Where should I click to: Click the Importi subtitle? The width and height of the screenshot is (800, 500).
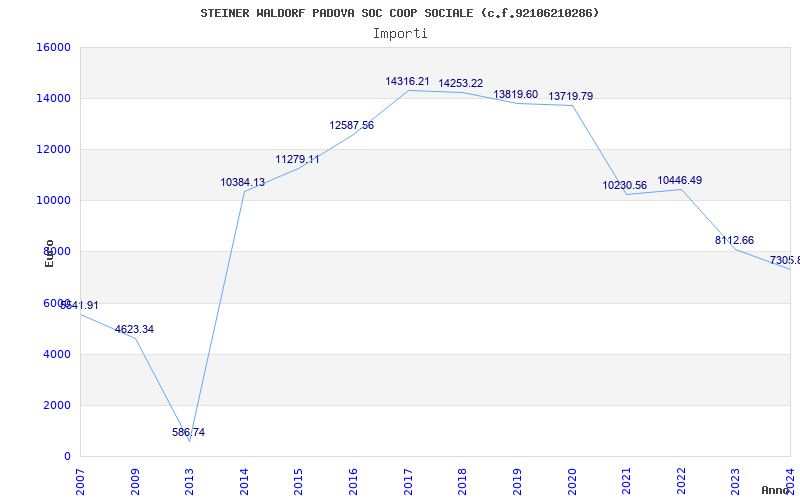pos(400,34)
